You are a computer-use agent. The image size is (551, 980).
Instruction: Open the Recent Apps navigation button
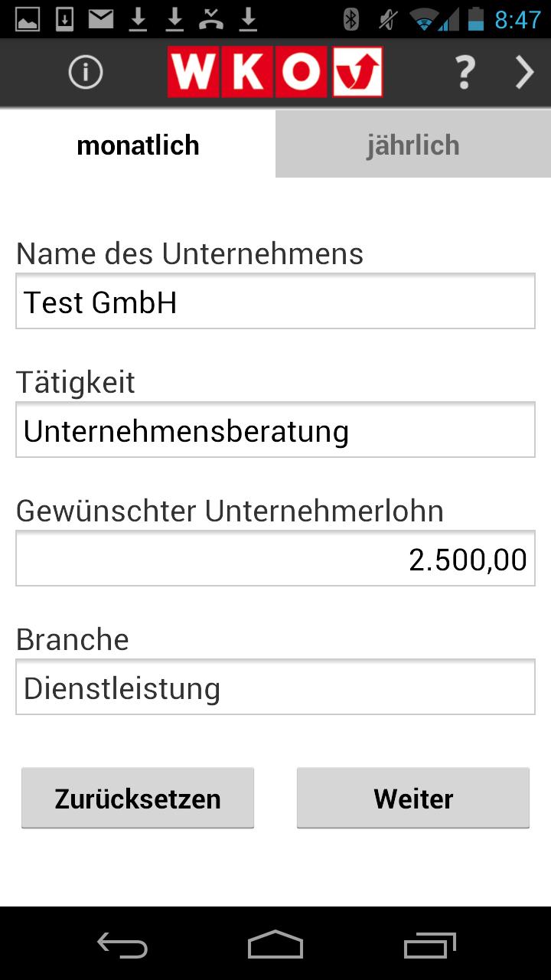tap(429, 946)
